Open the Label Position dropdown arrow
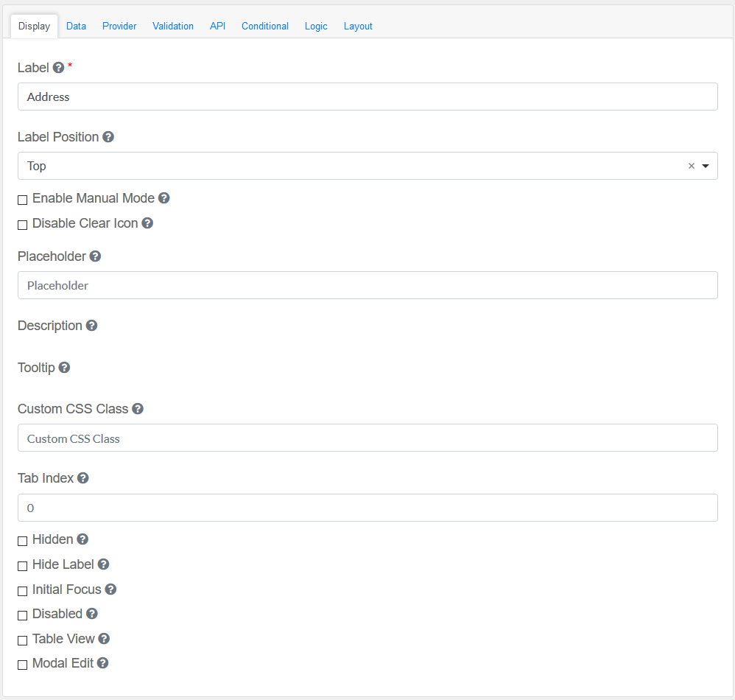 tap(706, 167)
